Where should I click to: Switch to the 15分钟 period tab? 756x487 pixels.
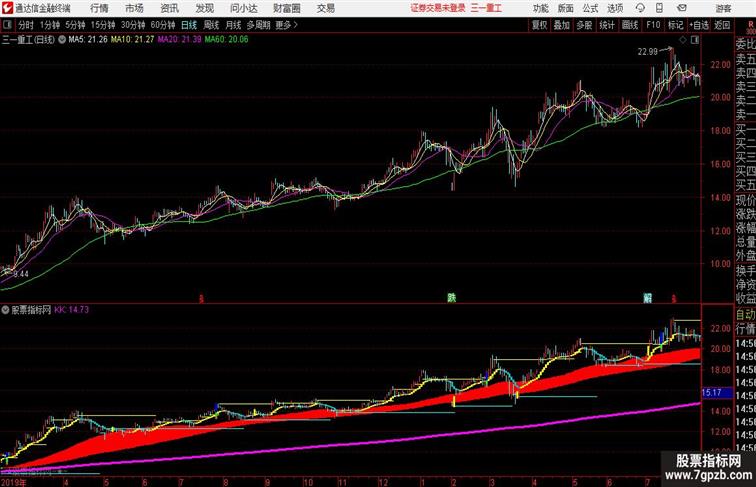(x=103, y=25)
